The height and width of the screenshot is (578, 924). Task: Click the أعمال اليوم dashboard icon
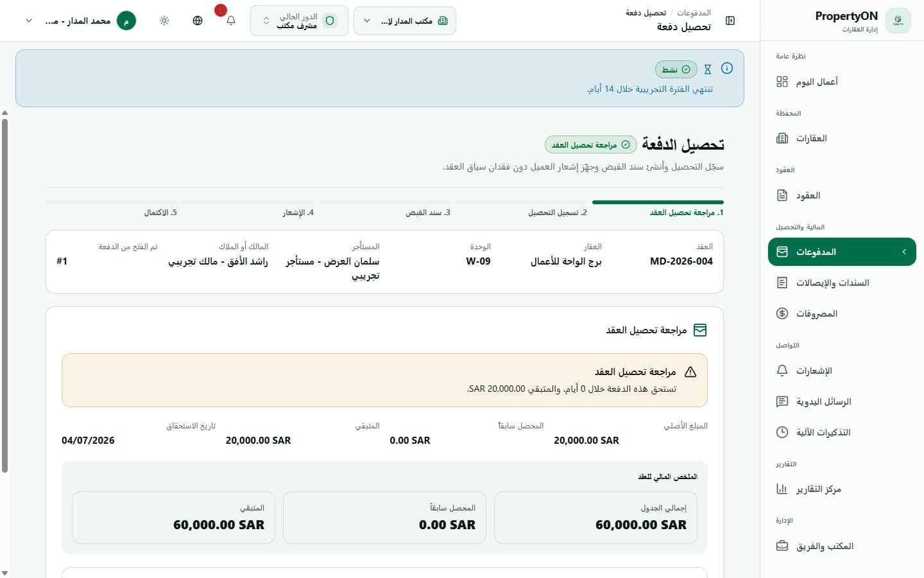pyautogui.click(x=782, y=82)
